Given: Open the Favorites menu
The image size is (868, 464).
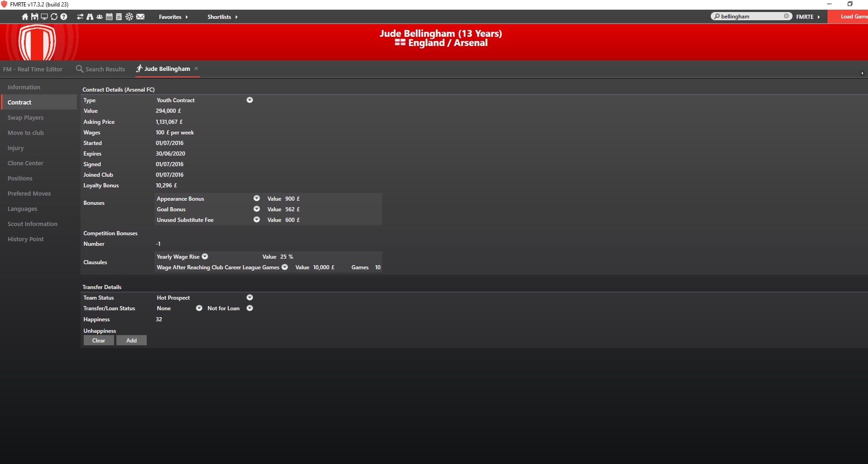Looking at the screenshot, I should (x=173, y=17).
